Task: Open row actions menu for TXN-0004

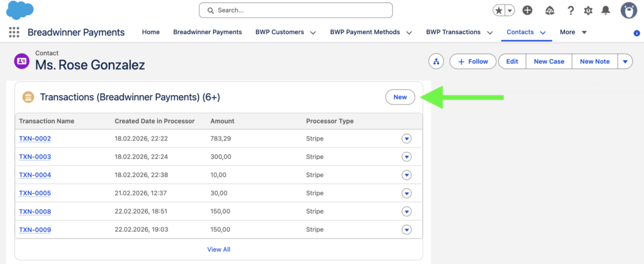Action: 406,175
